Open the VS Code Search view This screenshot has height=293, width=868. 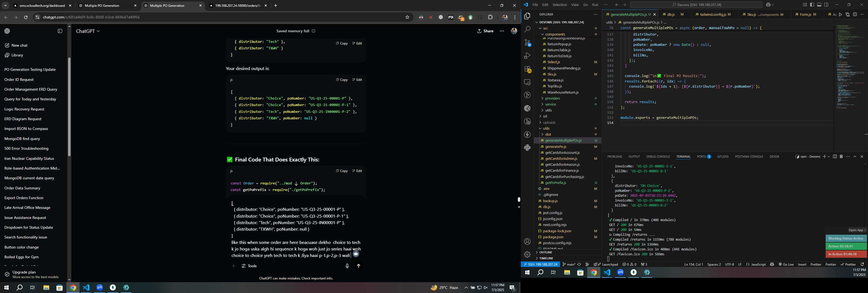click(527, 29)
